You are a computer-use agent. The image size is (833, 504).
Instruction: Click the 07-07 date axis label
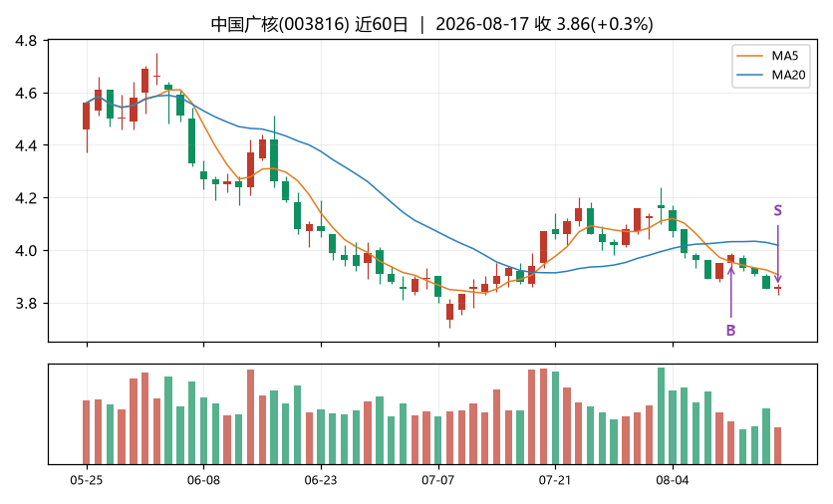pyautogui.click(x=438, y=481)
